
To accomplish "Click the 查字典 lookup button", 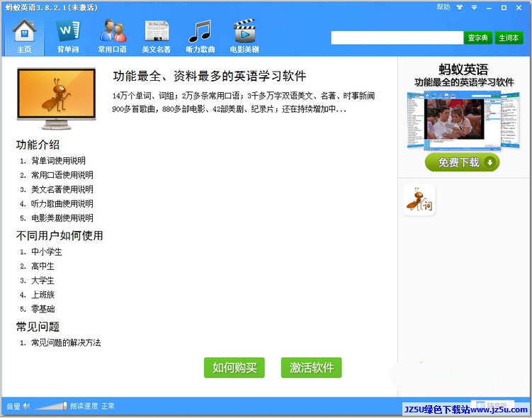I will (x=477, y=38).
